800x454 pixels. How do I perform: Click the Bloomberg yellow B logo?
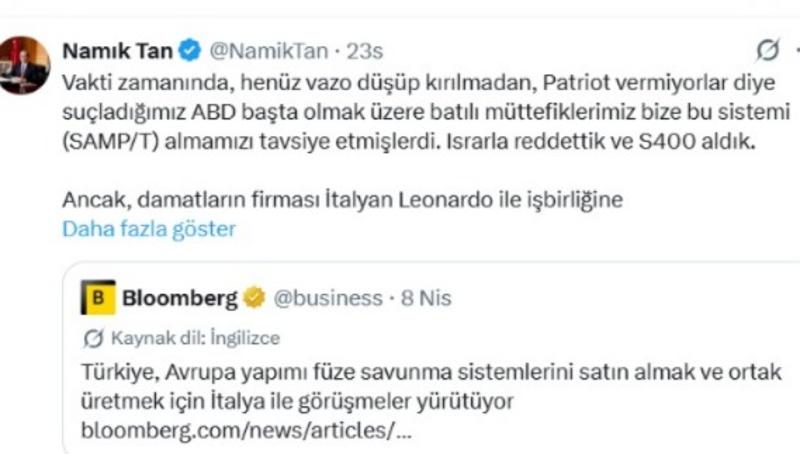coord(98,297)
